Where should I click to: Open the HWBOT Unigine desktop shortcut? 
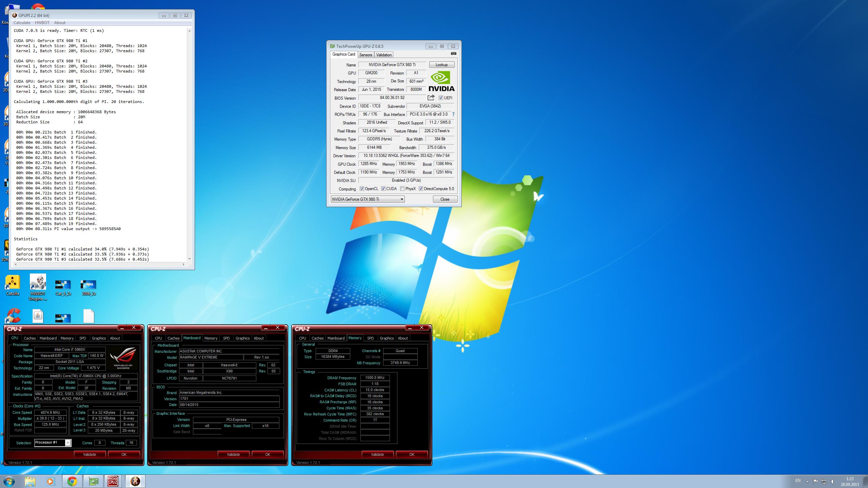[38, 287]
